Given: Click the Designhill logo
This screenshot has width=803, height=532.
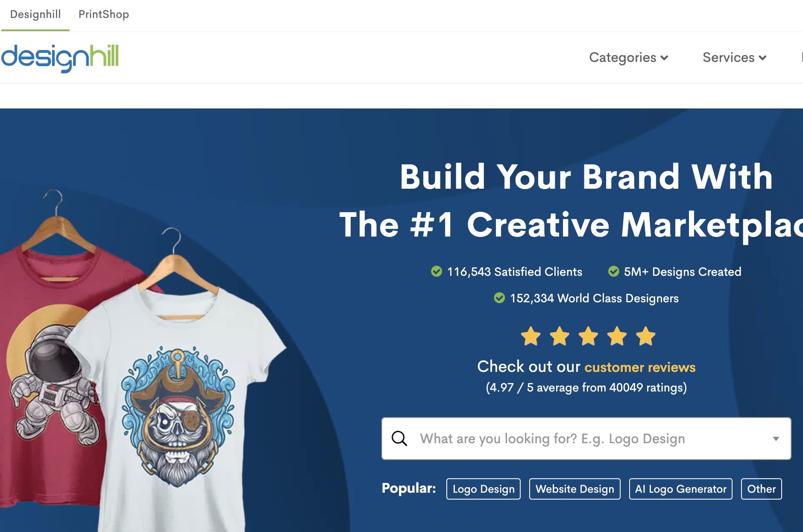Looking at the screenshot, I should 60,58.
